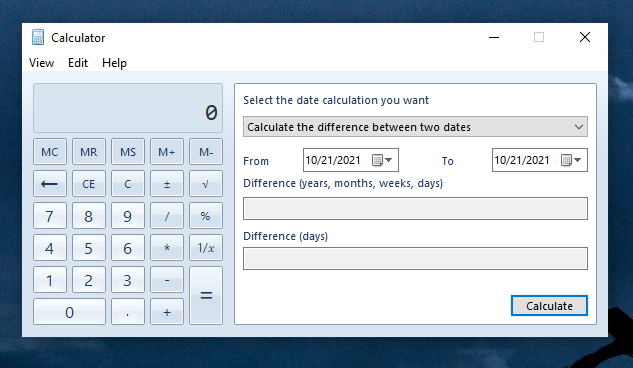This screenshot has width=633, height=368.
Task: Click the Difference (days) result field
Action: tap(415, 258)
